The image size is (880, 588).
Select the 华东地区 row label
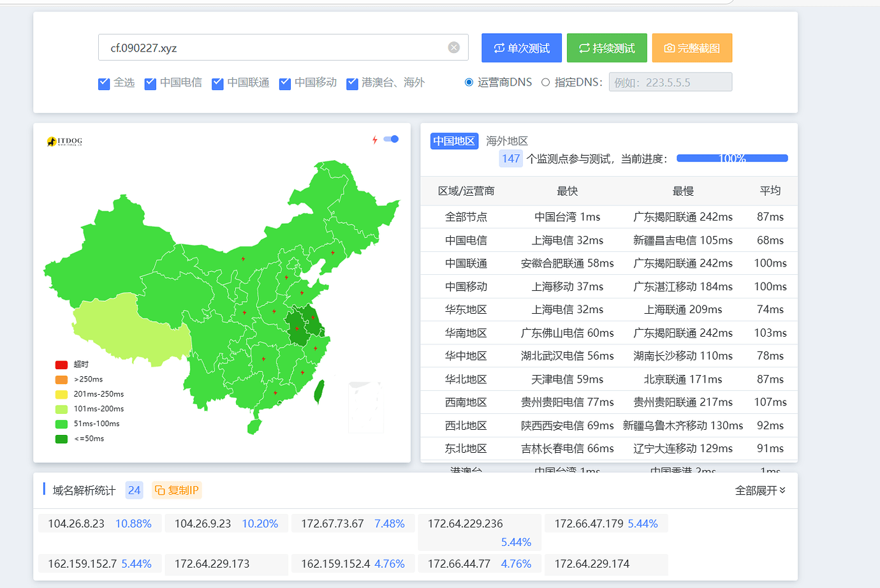click(466, 310)
